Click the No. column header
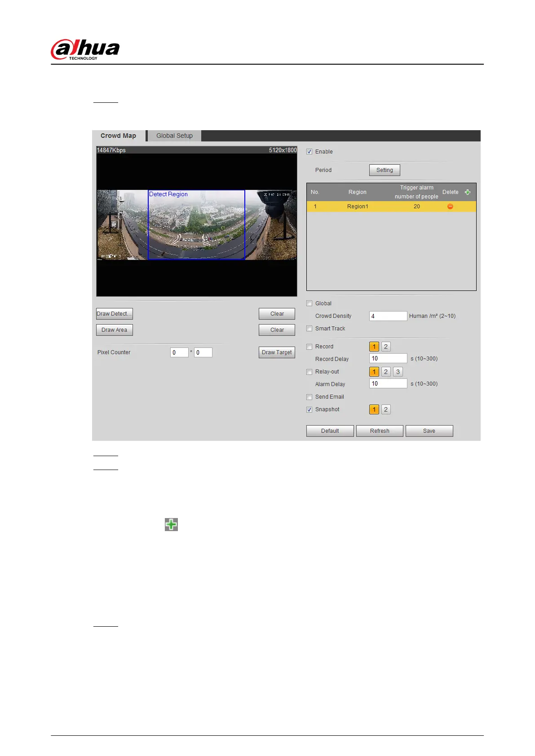Viewport: 535px width, 756px height. [x=315, y=192]
